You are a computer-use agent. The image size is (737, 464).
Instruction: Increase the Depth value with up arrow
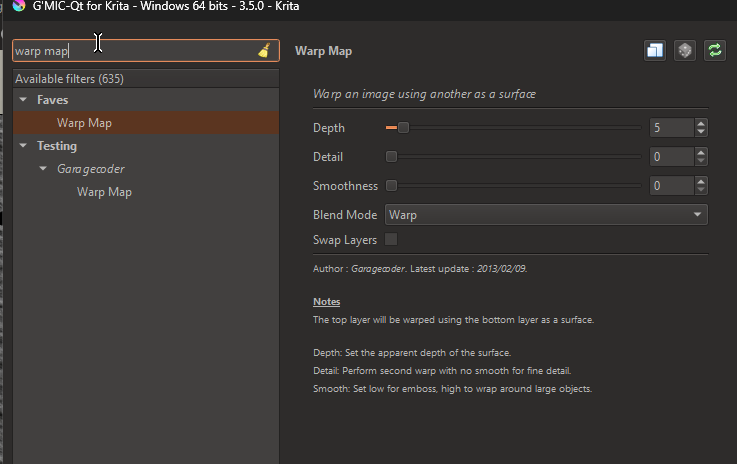[701, 123]
